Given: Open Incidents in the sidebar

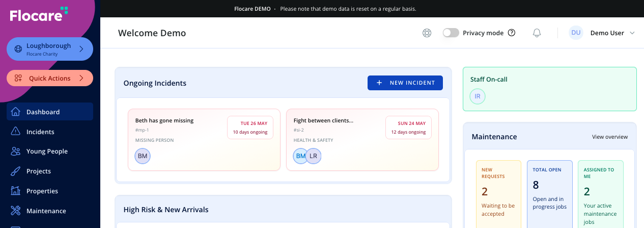Looking at the screenshot, I should pos(50,132).
